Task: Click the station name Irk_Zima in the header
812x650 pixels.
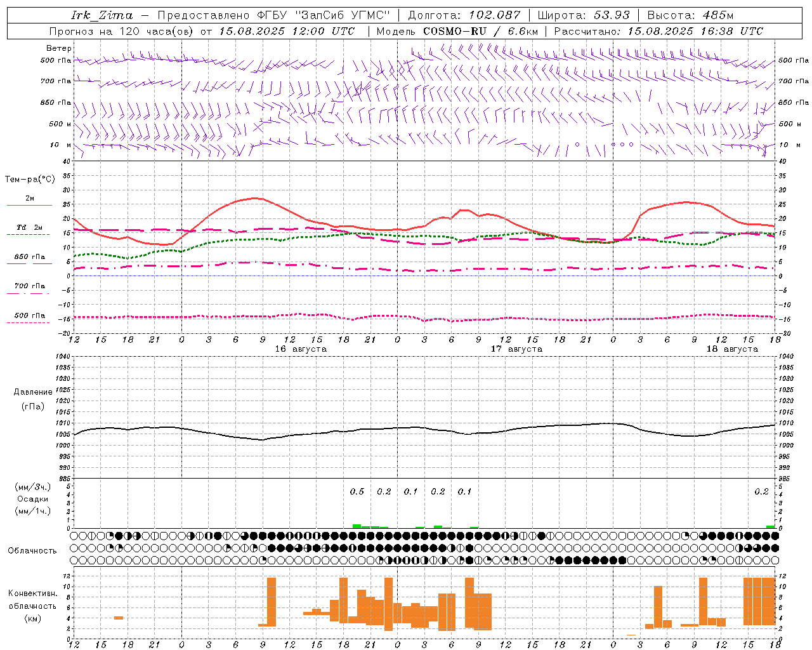Action: [x=102, y=15]
